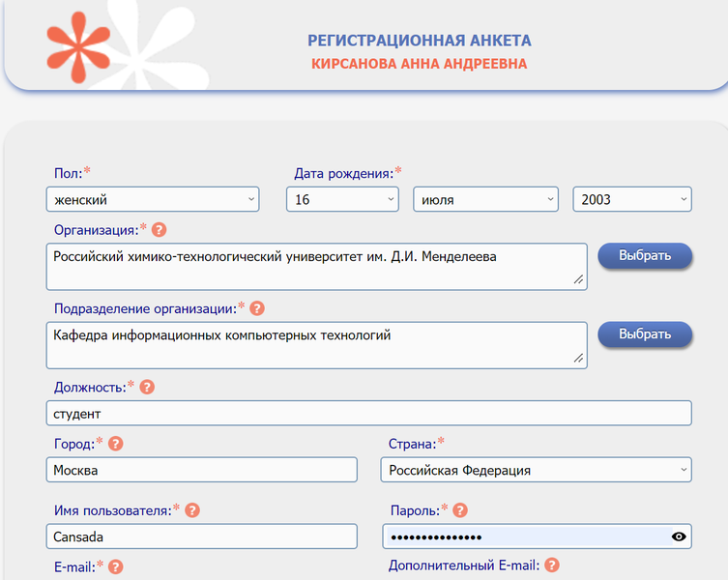
Task: Show help for Имя пользователя field
Action: tap(192, 510)
